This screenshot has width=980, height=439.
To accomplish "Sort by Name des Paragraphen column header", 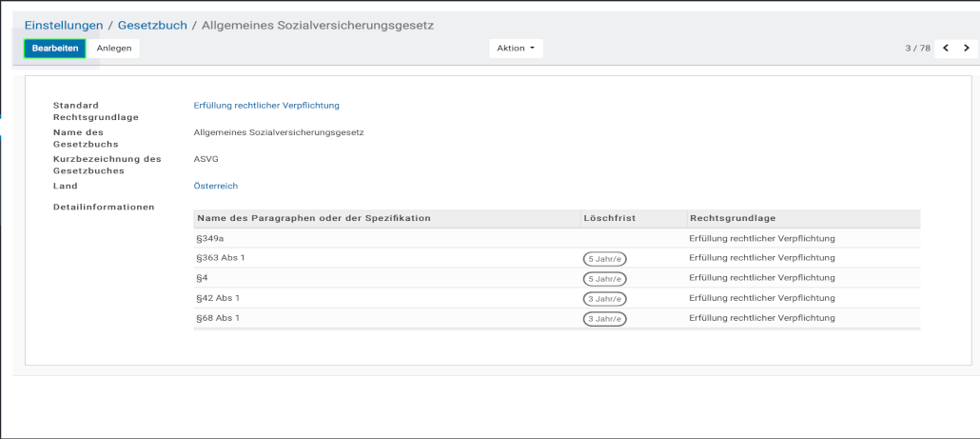I will (314, 218).
